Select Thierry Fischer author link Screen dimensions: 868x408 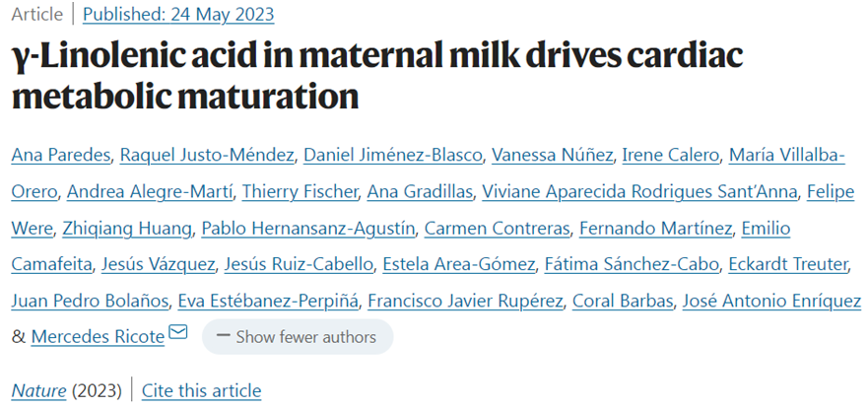300,191
